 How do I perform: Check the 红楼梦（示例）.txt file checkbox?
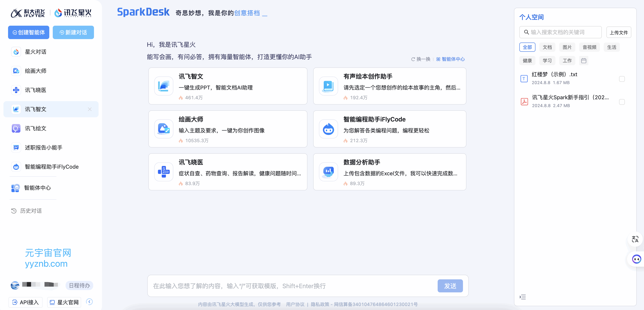click(x=622, y=79)
